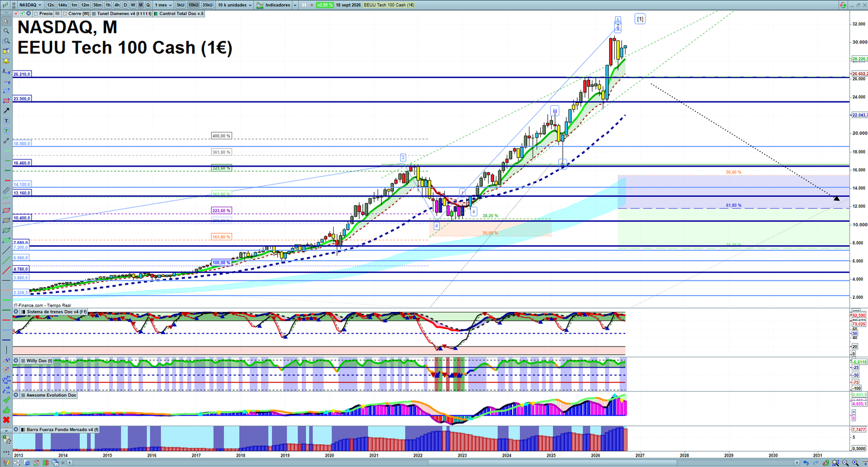Open the three-dots more tools icon

(6, 452)
